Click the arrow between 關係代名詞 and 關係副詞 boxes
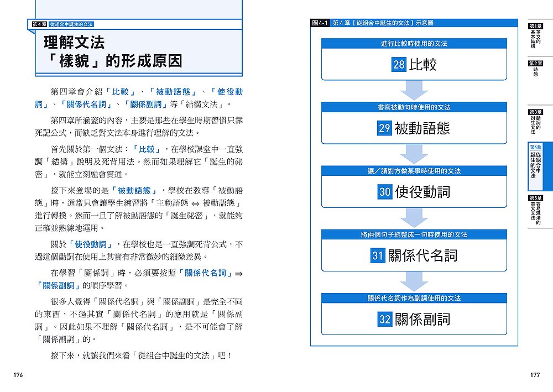553x392 pixels. point(414,281)
